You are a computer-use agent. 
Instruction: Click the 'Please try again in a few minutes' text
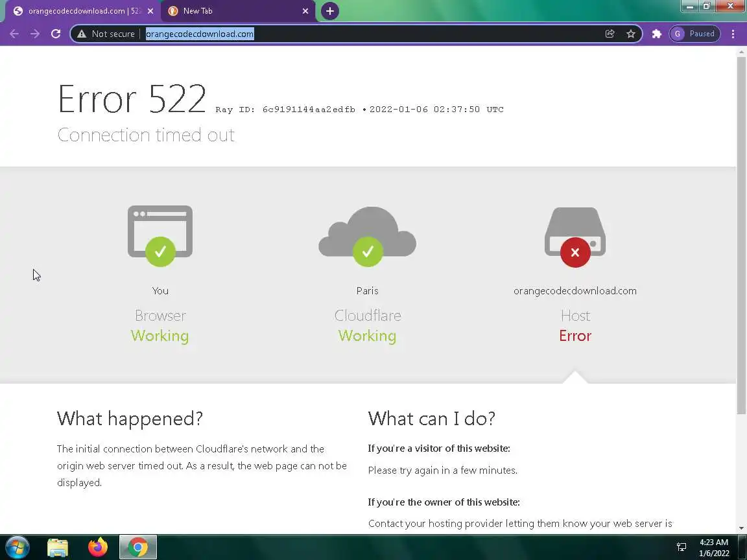pyautogui.click(x=443, y=471)
